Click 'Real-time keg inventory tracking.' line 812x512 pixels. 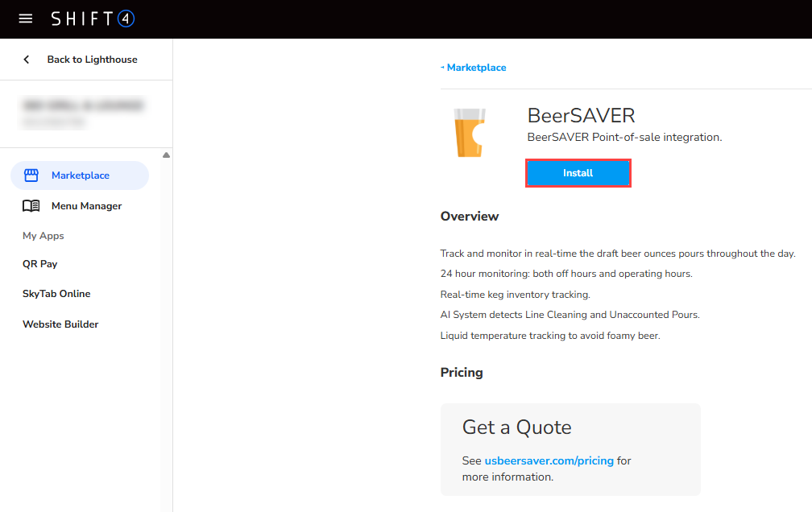[516, 295]
